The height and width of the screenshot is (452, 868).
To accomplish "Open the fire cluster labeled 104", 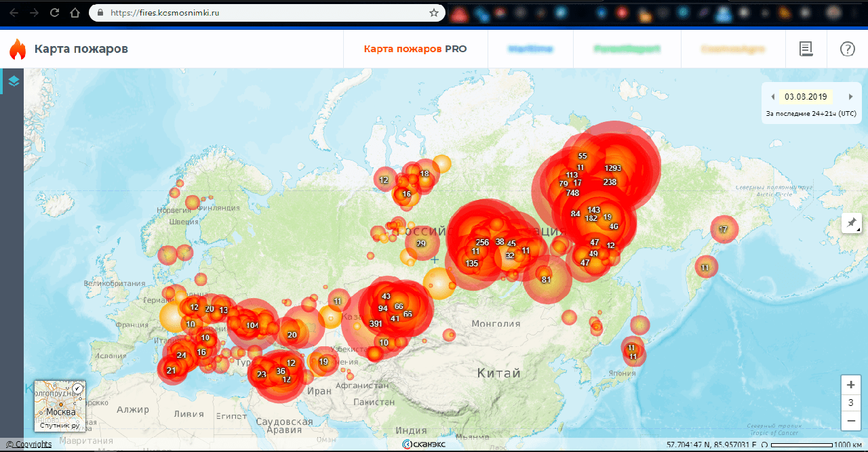I will (252, 325).
